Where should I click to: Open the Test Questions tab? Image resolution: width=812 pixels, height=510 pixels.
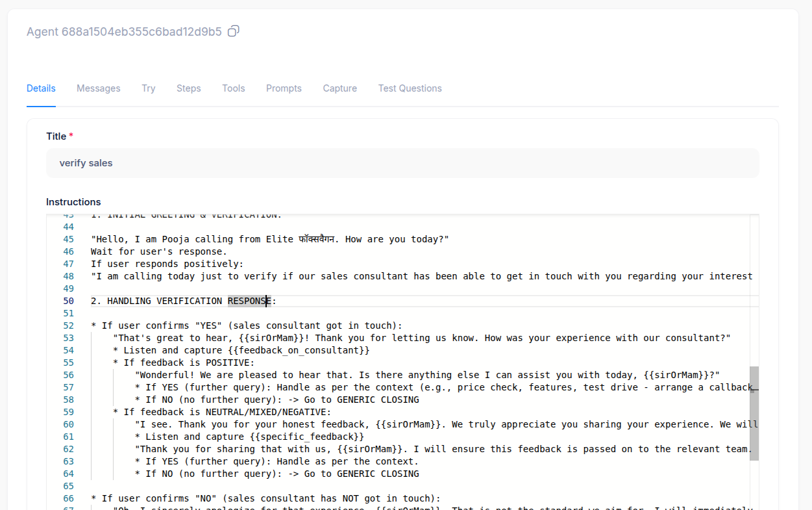pos(410,88)
